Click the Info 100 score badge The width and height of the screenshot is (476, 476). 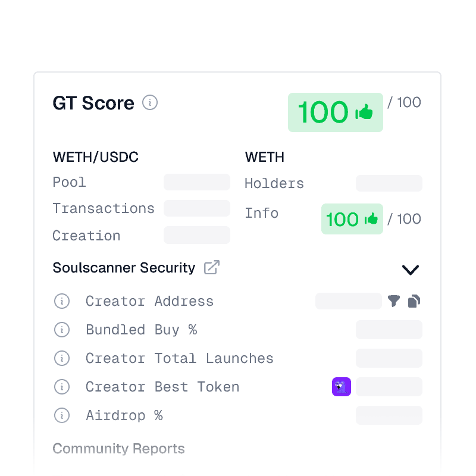pyautogui.click(x=352, y=219)
